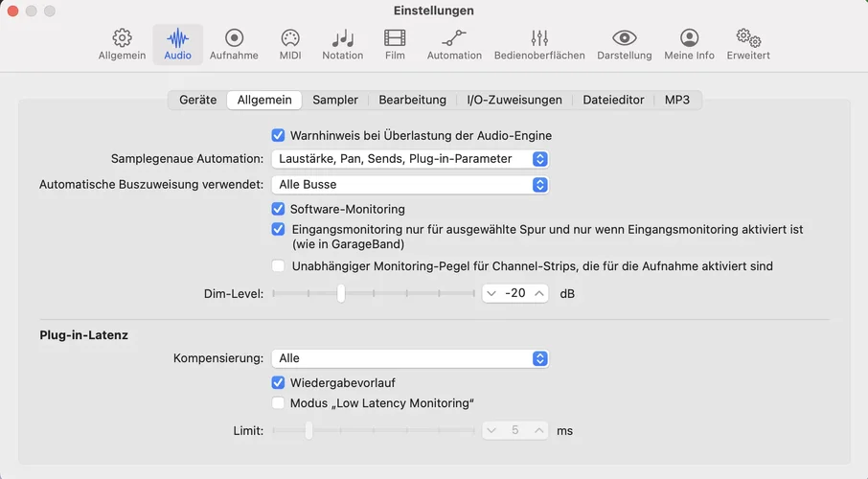
Task: Open the Meine Info profile icon
Action: 689,38
